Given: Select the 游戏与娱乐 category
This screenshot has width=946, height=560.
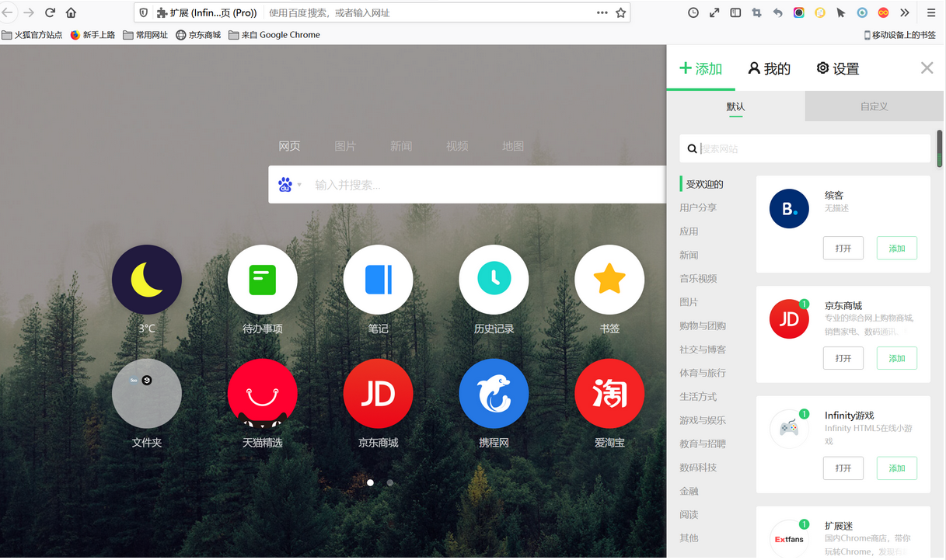Looking at the screenshot, I should (x=703, y=420).
